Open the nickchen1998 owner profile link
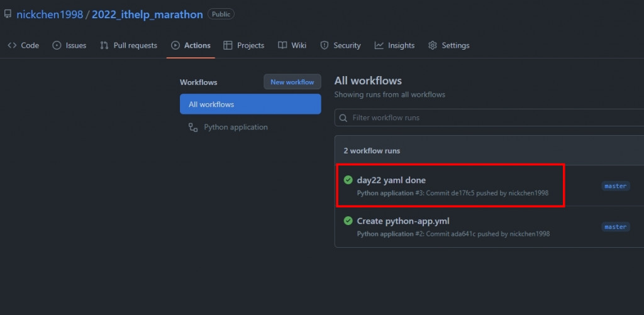The width and height of the screenshot is (644, 315). (50, 14)
